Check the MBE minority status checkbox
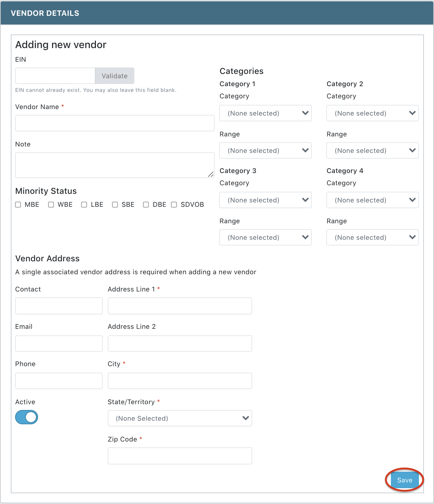Viewport: 434px width, 504px height. 18,205
